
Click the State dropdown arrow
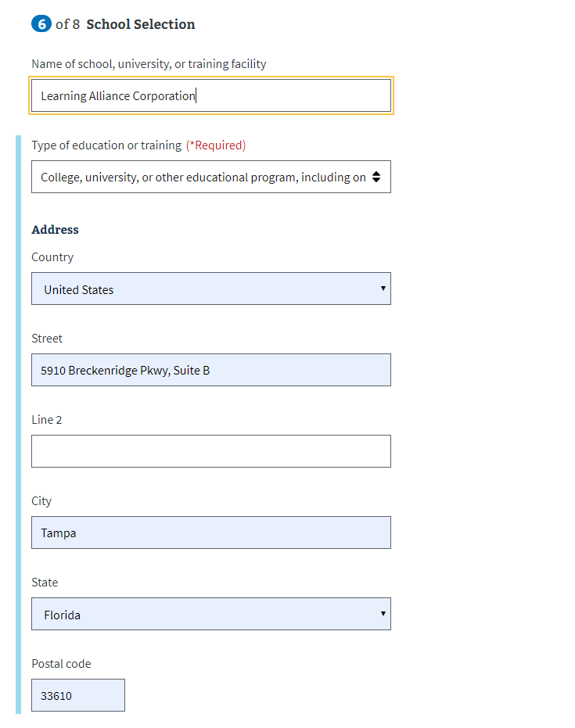[383, 614]
